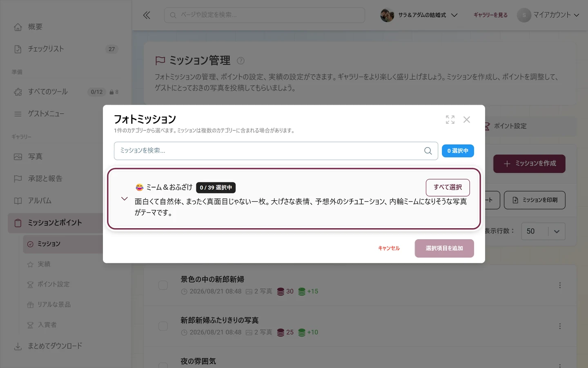
Task: Click the 0/12 badge on すべてのツール
Action: click(97, 92)
